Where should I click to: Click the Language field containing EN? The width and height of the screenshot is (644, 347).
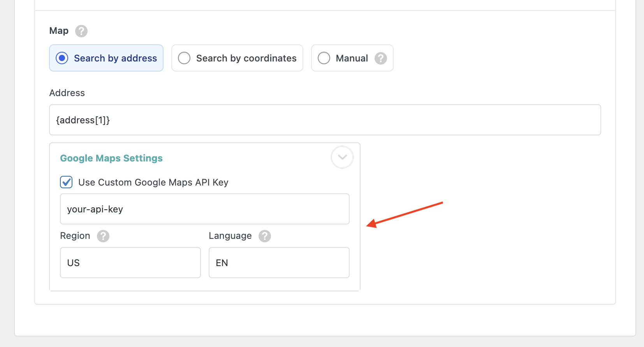(x=279, y=263)
